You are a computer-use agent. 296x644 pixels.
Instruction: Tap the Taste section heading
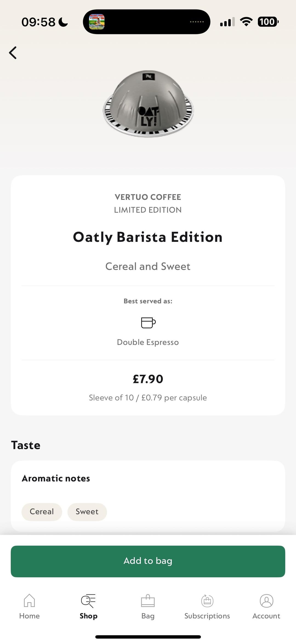(x=26, y=445)
